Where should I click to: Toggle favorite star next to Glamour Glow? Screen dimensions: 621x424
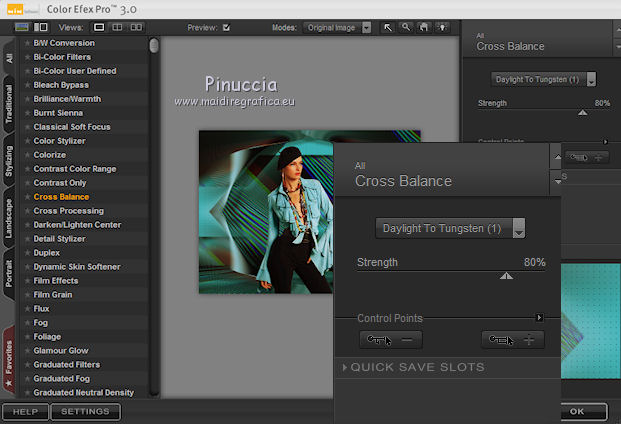point(27,351)
